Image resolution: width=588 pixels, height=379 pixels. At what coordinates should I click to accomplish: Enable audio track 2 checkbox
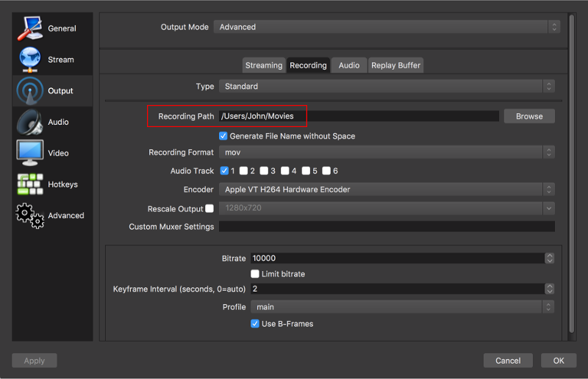point(244,171)
